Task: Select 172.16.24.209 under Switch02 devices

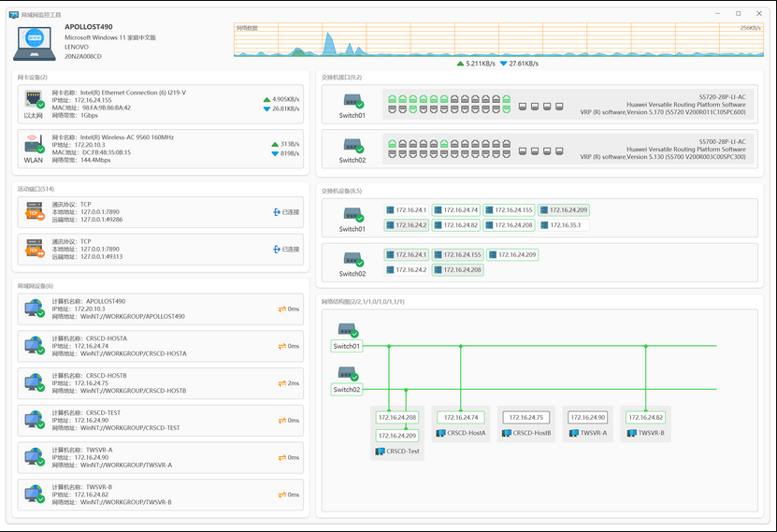Action: [512, 254]
